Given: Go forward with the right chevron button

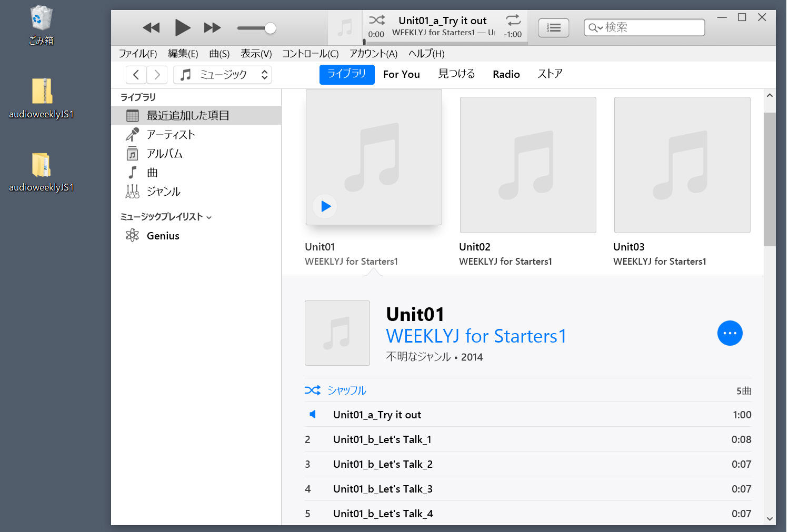Looking at the screenshot, I should point(157,75).
